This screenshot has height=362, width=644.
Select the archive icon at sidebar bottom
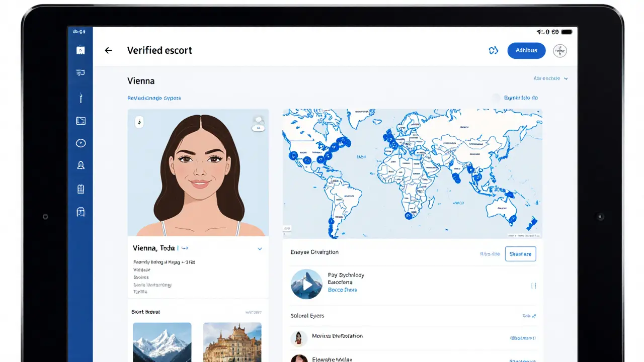(x=80, y=211)
